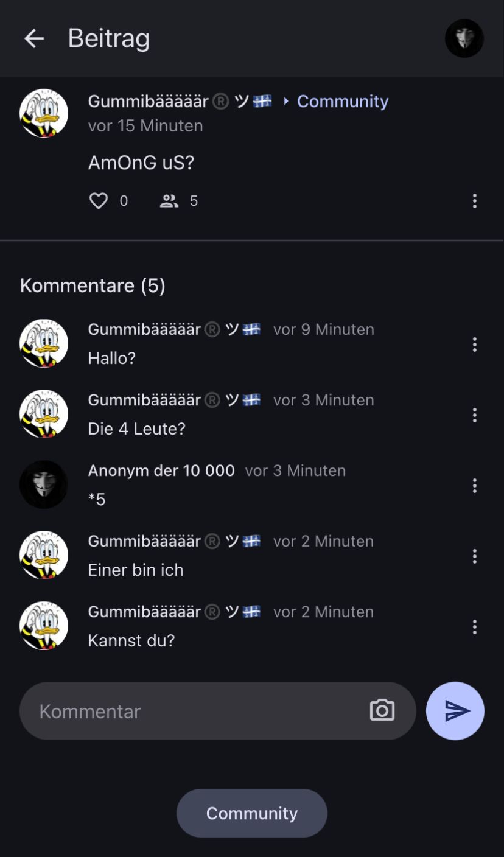Tap duck avatar next to 'Kannst du?'
Image resolution: width=504 pixels, height=857 pixels.
coord(44,626)
